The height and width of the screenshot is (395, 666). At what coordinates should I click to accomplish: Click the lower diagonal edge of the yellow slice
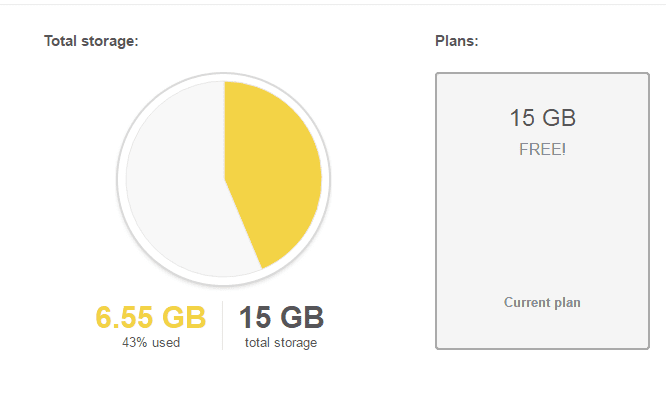pos(243,224)
